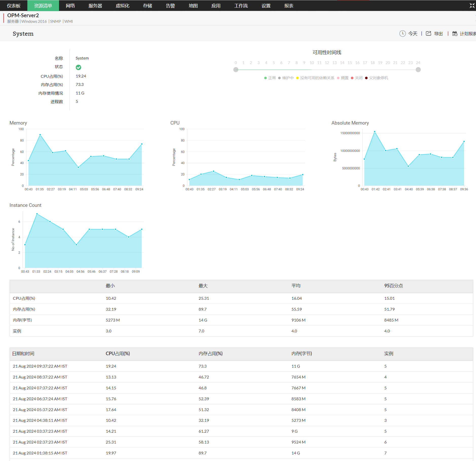Click the 内存占用(%) header in history table
Image resolution: width=476 pixels, height=461 pixels.
(211, 354)
